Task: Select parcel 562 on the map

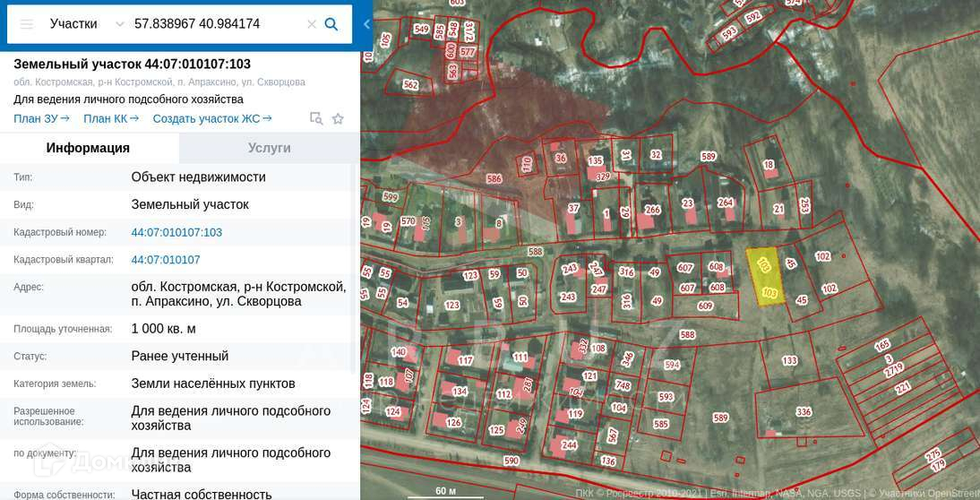Action: (410, 85)
